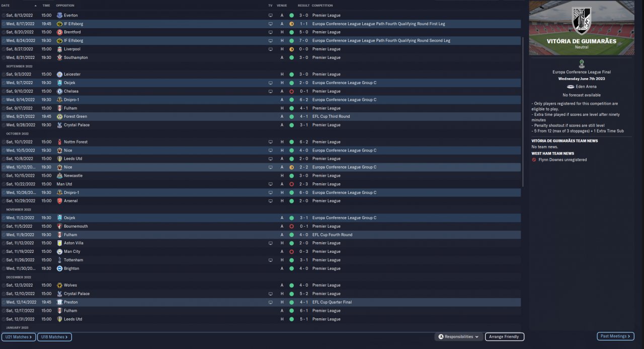Screen dimensions: 644x349
Task: Click the fixtures list vertical scrollbar
Action: click(x=523, y=111)
